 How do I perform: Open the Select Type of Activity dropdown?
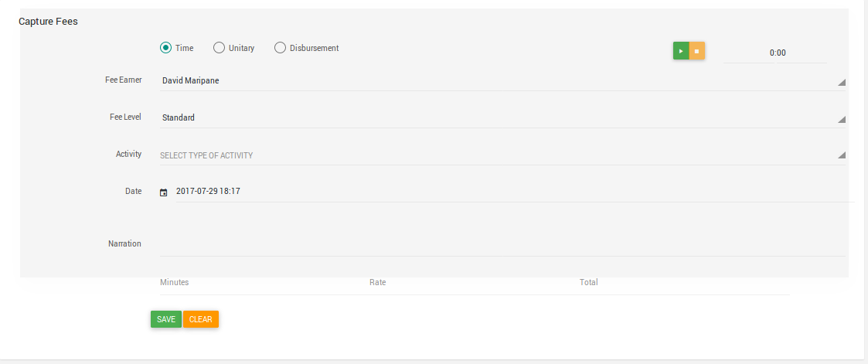[502, 155]
